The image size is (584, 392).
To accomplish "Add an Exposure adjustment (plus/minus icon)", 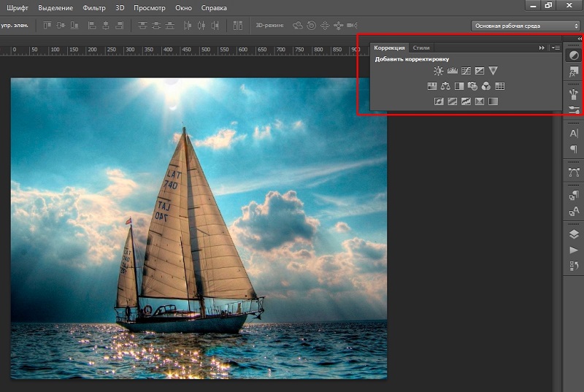I will pos(480,71).
